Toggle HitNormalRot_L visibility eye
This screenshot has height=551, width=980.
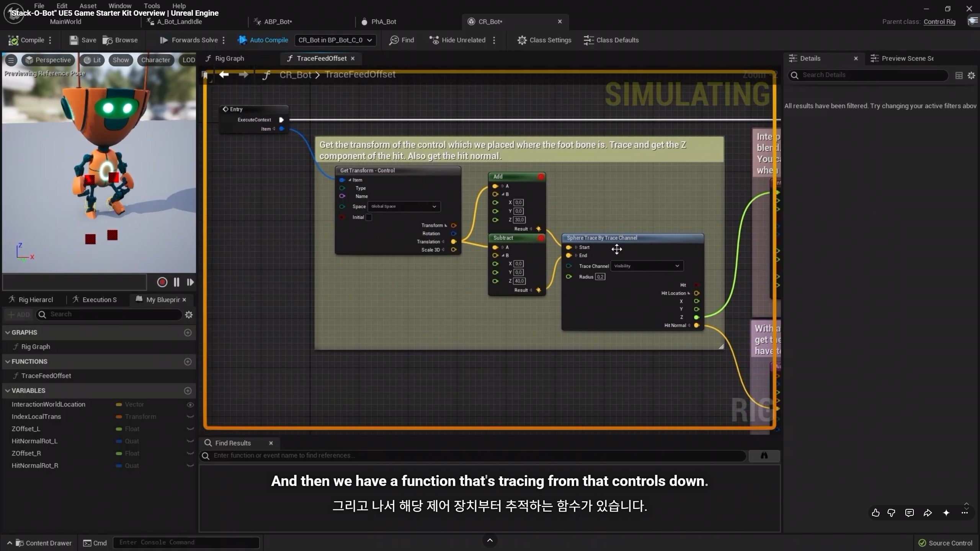[x=190, y=441]
